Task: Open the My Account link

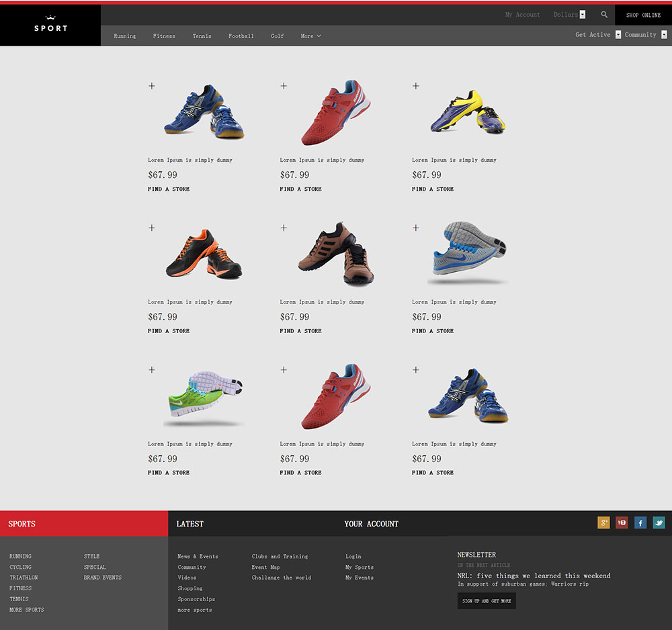Action: click(x=522, y=15)
